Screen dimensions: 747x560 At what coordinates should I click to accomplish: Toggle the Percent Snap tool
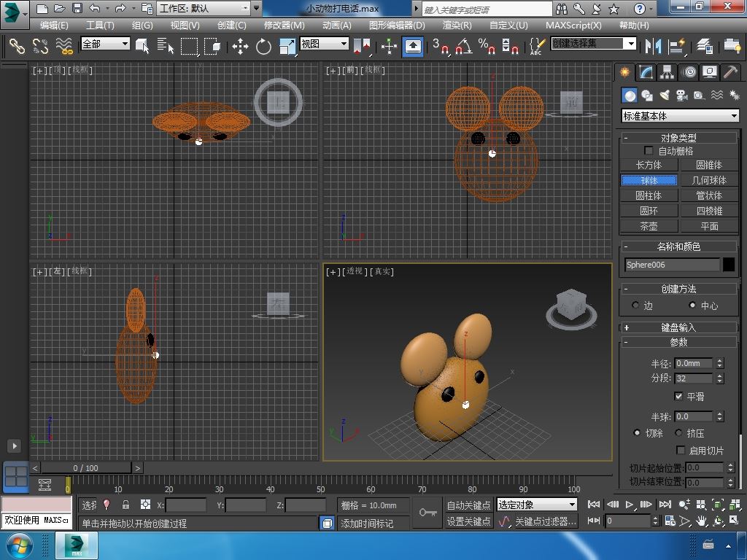click(487, 46)
